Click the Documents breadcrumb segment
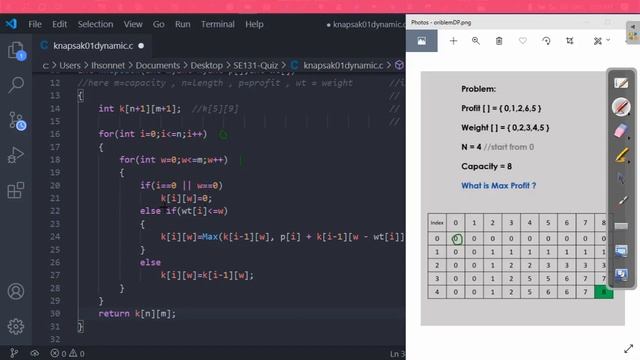The width and height of the screenshot is (640, 360). pos(158,65)
